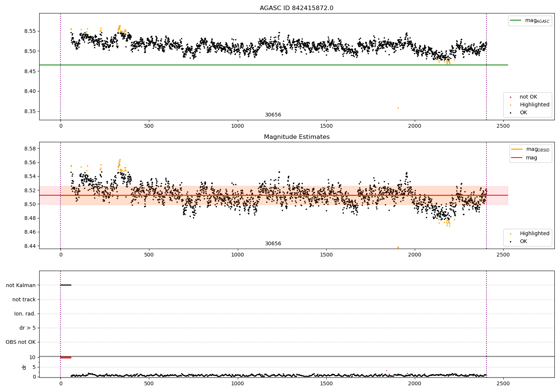Click the orange triangle marker at bottom of middle plot
Screen dimensions: 560x392
(x=398, y=248)
